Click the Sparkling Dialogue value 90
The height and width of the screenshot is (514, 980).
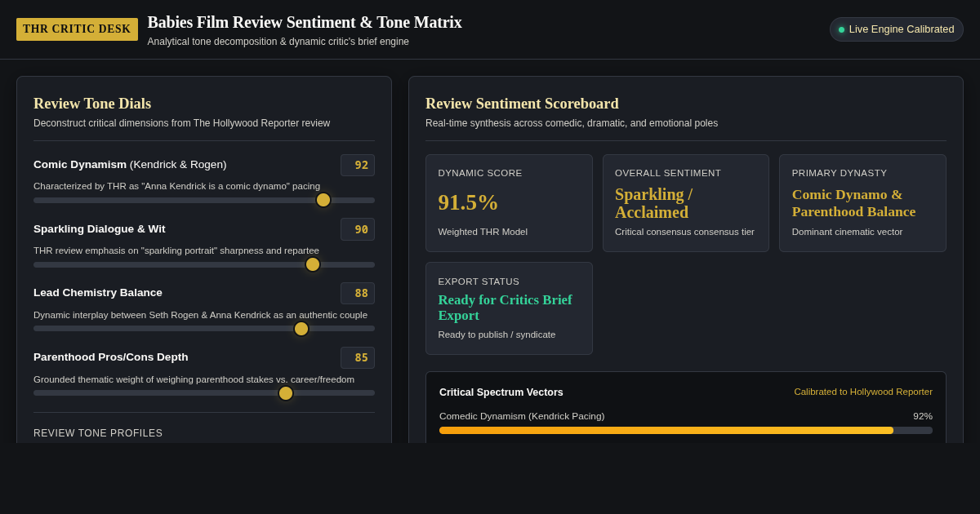pyautogui.click(x=358, y=229)
